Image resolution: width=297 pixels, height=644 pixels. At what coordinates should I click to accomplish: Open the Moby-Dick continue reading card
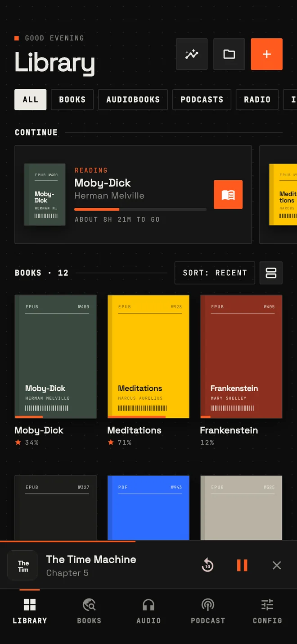(x=133, y=195)
